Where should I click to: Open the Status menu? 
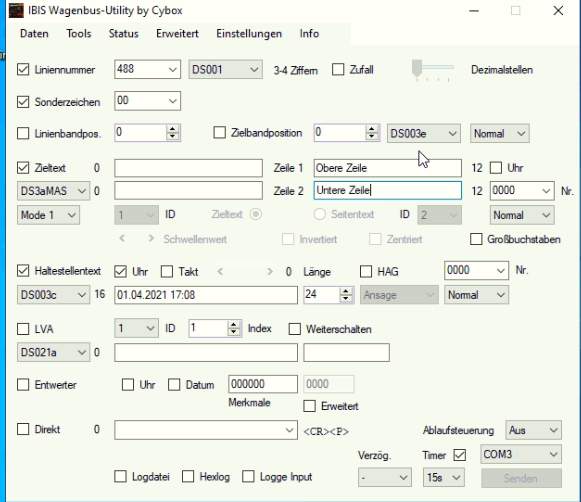pos(123,34)
